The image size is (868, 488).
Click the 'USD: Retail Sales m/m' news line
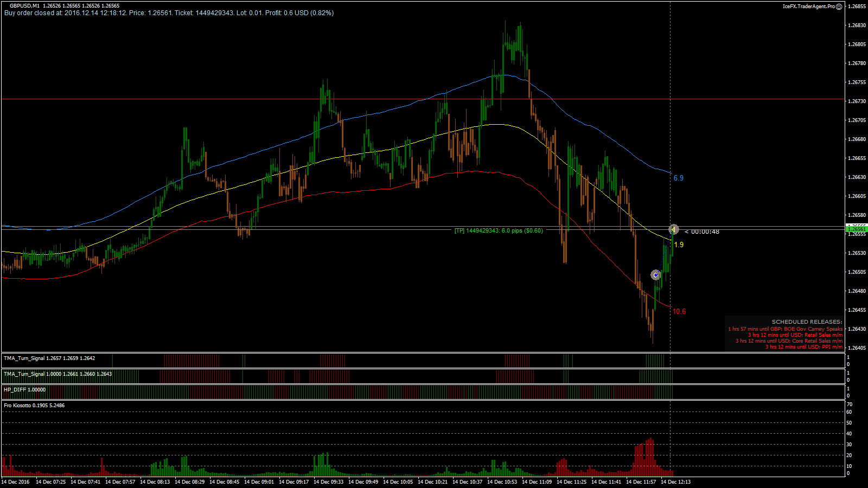pyautogui.click(x=795, y=335)
